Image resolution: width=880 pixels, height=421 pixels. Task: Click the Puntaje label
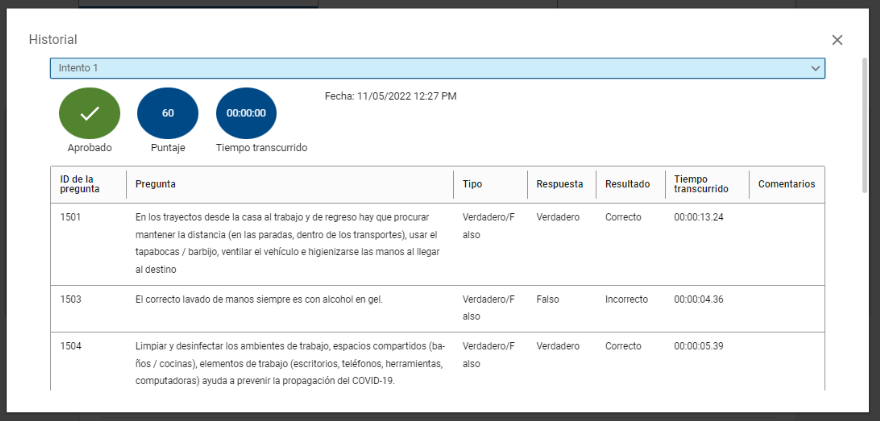(168, 148)
